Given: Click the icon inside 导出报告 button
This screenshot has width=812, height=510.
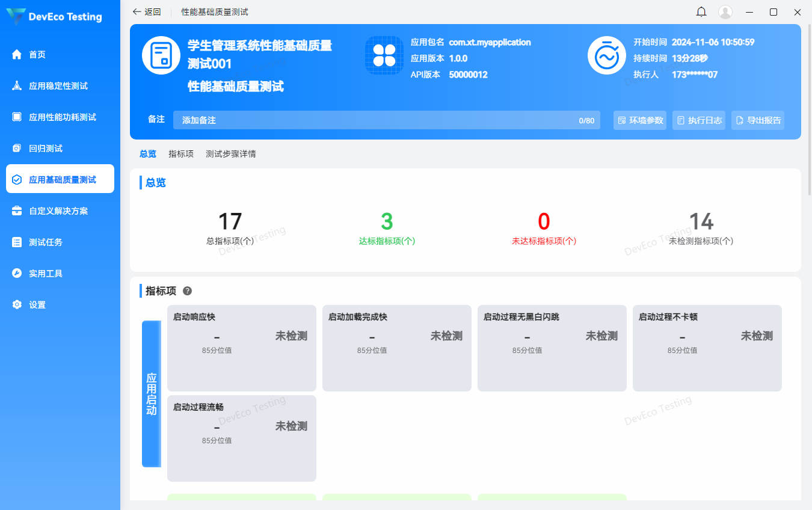Looking at the screenshot, I should click(740, 120).
